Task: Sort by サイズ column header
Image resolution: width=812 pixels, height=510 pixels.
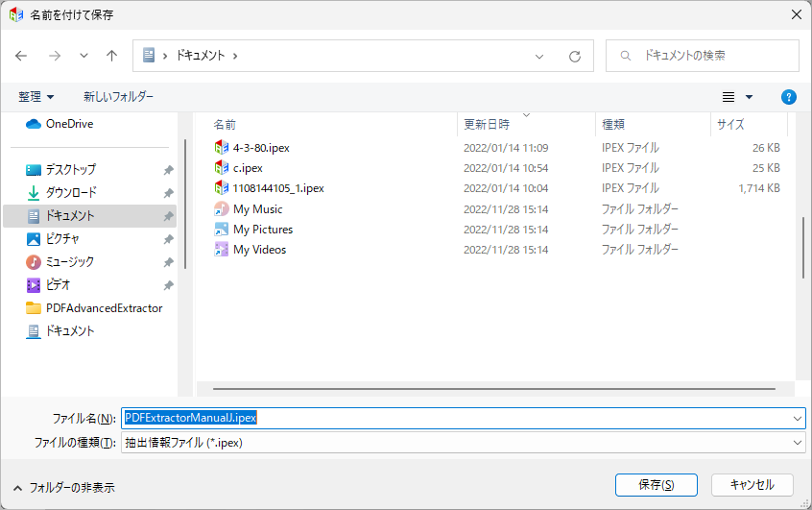Action: point(730,125)
